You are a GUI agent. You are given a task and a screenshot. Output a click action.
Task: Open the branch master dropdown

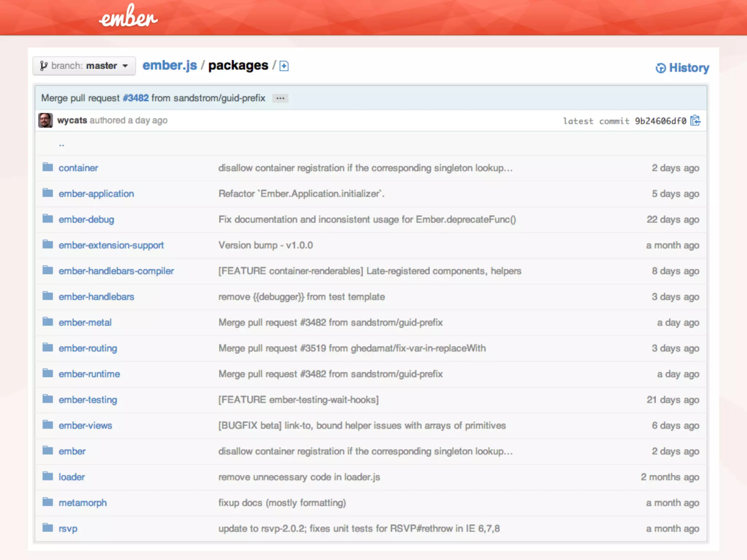[84, 66]
